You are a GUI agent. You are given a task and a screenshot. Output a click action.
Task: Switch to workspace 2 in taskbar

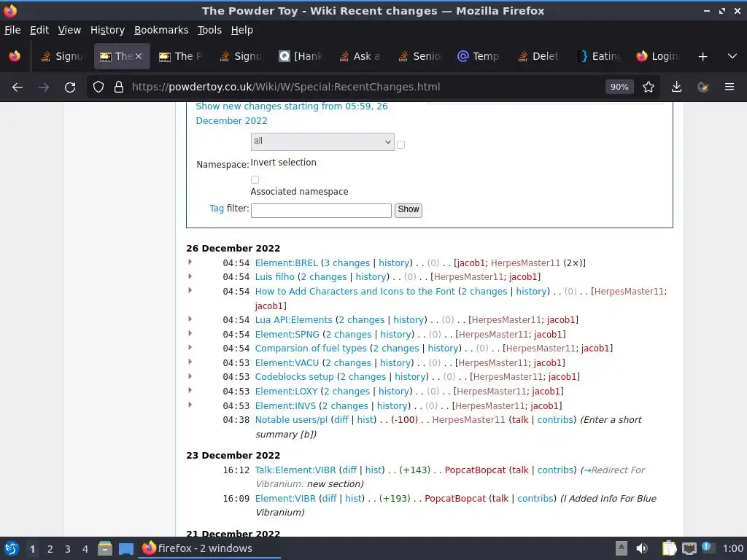[50, 549]
